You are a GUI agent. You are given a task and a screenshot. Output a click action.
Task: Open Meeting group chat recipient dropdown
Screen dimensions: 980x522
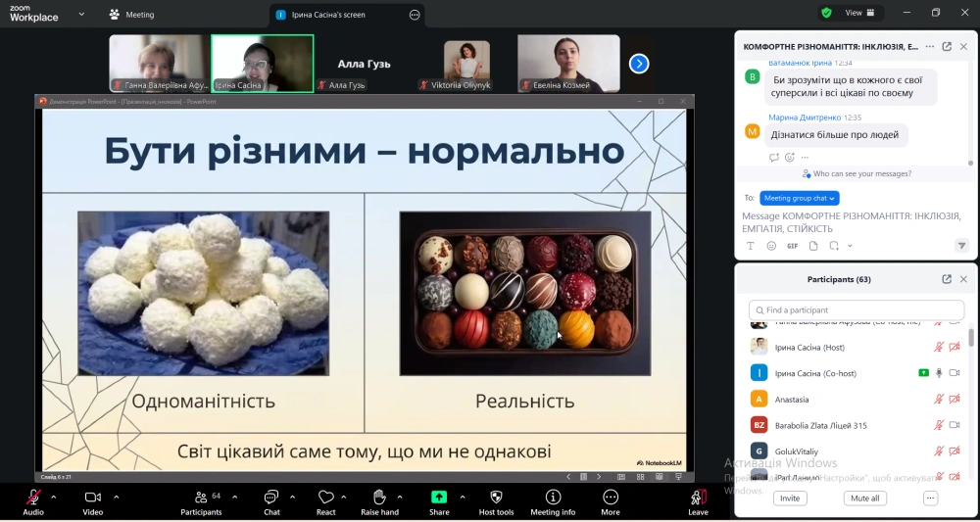(x=800, y=198)
